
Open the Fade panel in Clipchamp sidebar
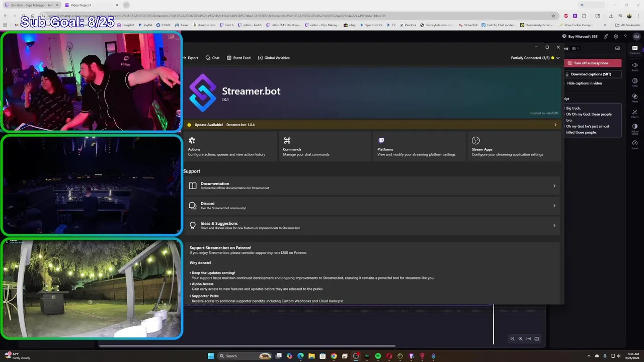635,82
